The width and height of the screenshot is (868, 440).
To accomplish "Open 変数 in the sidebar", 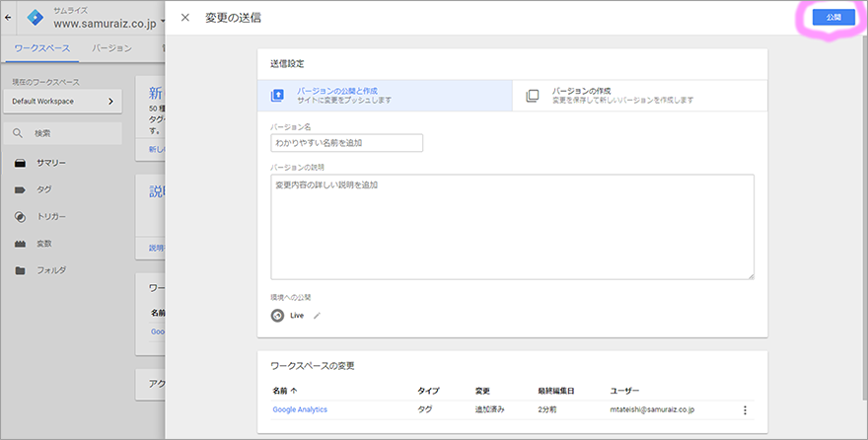I will 44,243.
